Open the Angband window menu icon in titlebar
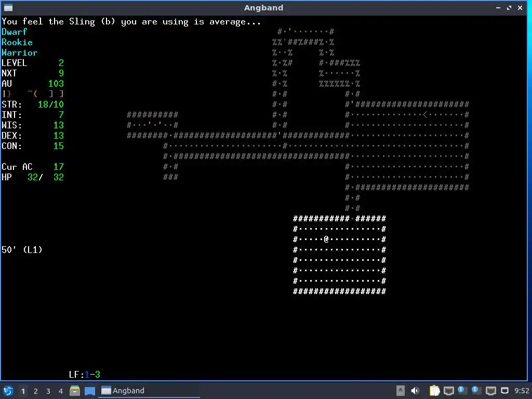This screenshot has height=399, width=532. [8, 7]
